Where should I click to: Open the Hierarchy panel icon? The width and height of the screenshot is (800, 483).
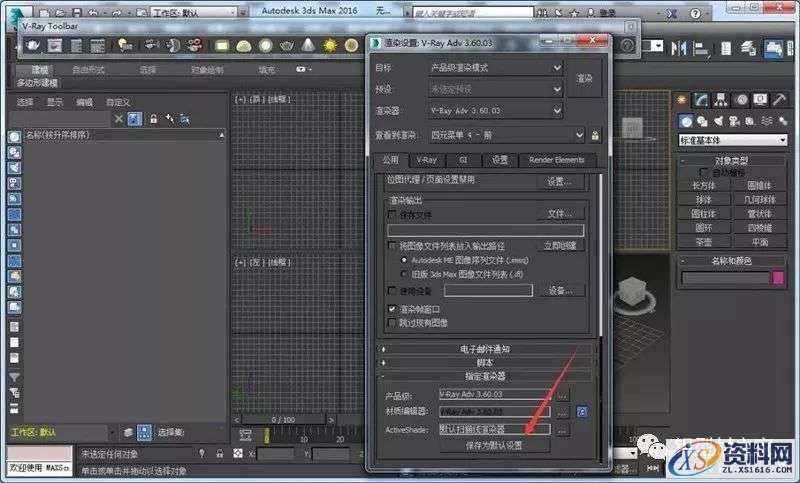(720, 100)
